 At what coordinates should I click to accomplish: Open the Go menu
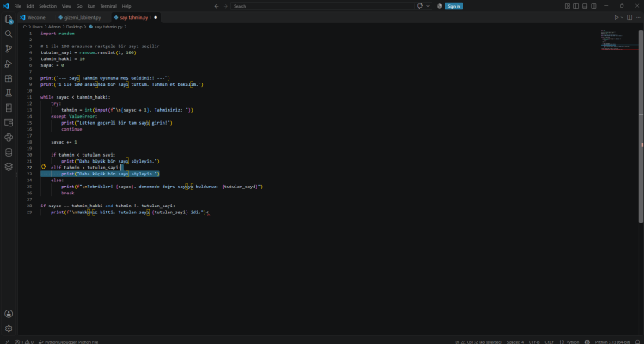[x=79, y=6]
